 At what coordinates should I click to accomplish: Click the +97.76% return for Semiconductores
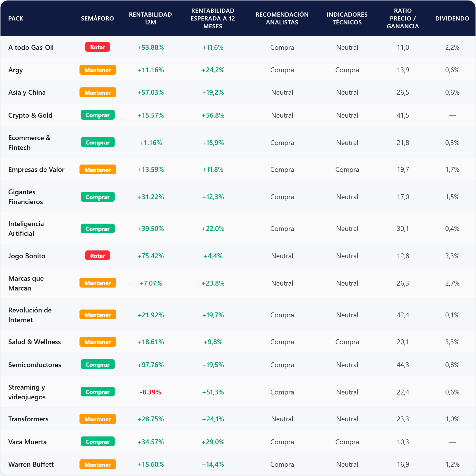(x=150, y=364)
